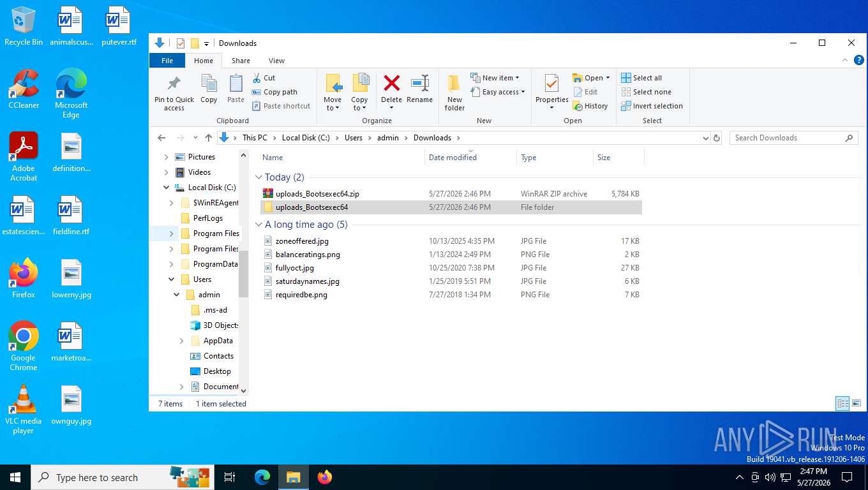Click Windows Start button
The height and width of the screenshot is (490, 868).
point(15,477)
